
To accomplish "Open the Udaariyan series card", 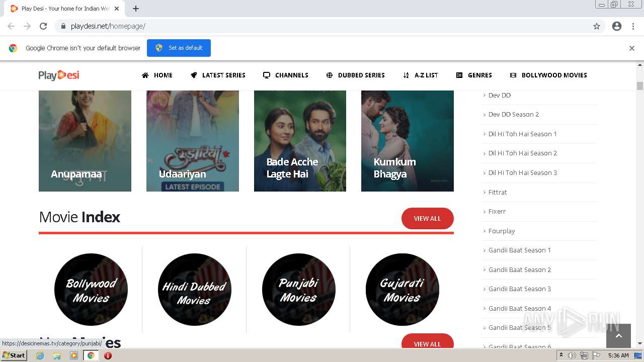I will pos(193,141).
